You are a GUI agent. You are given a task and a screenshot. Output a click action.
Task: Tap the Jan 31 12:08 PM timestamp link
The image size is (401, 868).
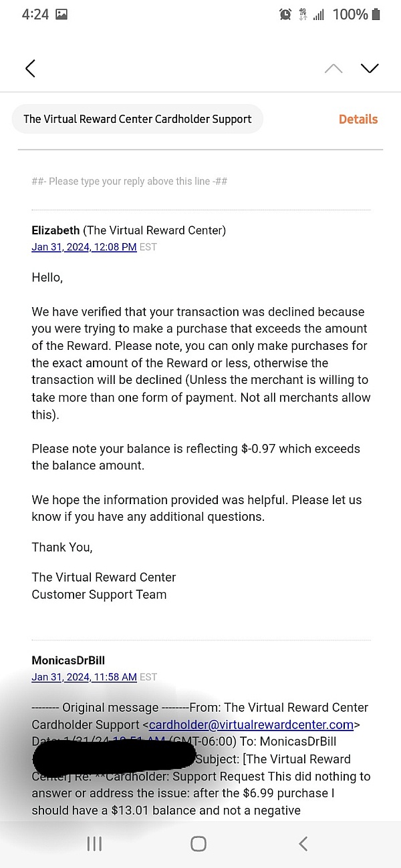84,246
